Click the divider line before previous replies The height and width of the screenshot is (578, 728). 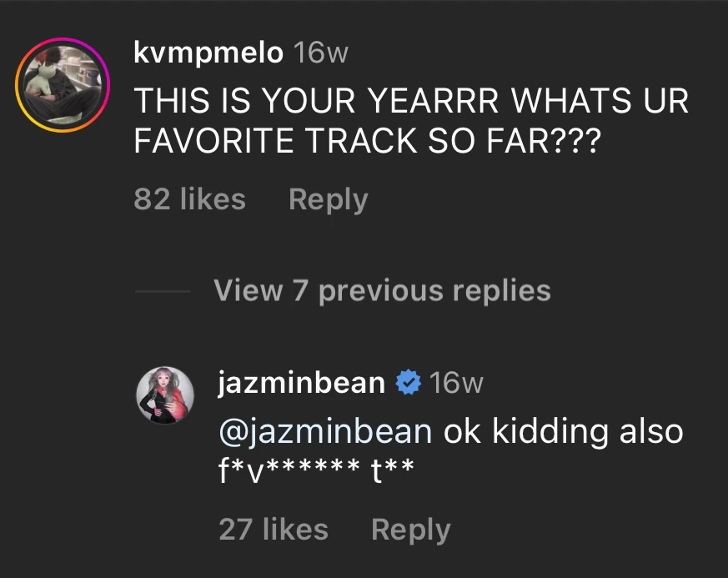pyautogui.click(x=162, y=291)
